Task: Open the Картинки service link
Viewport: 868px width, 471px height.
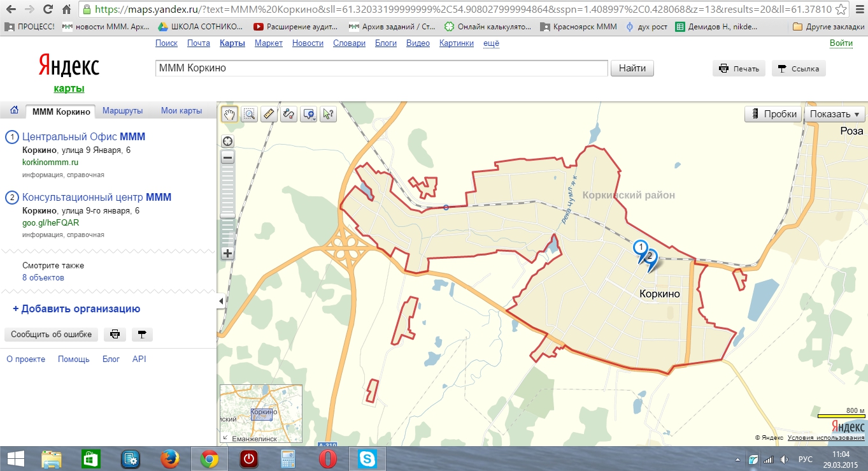Action: 457,43
